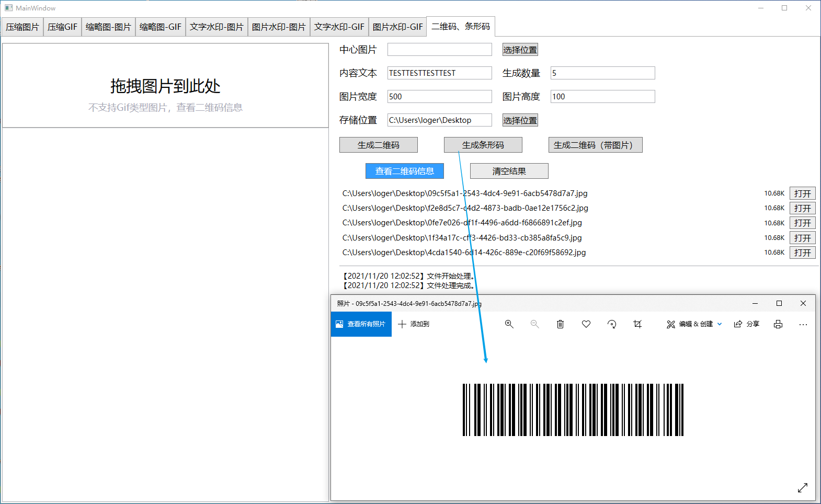This screenshot has height=504, width=821.
Task: Select the 图片水印-图片 tab
Action: pyautogui.click(x=279, y=27)
